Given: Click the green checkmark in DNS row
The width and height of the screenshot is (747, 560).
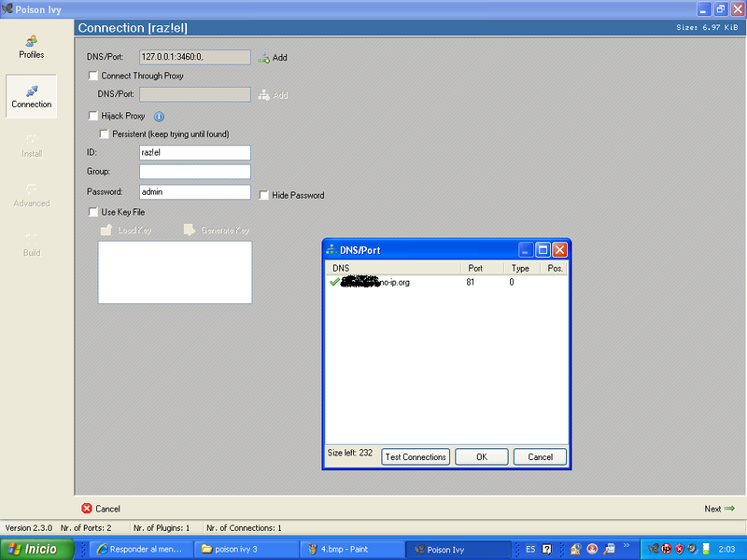Looking at the screenshot, I should pyautogui.click(x=334, y=282).
